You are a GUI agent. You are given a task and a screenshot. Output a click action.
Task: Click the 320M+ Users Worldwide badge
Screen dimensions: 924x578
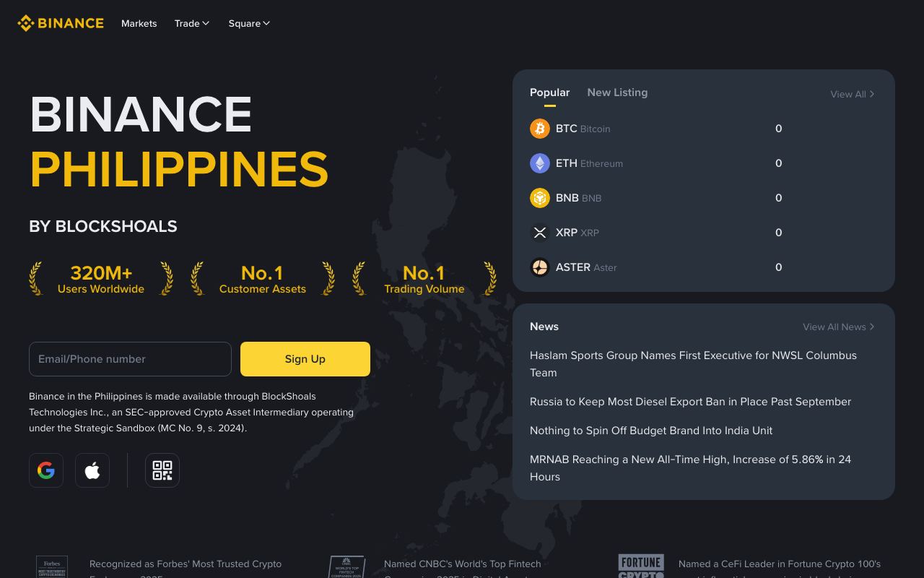coord(101,279)
